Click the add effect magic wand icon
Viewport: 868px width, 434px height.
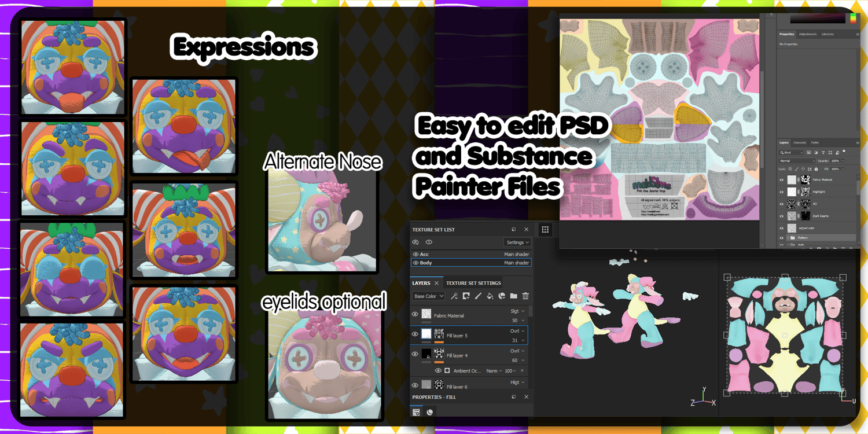pos(454,296)
